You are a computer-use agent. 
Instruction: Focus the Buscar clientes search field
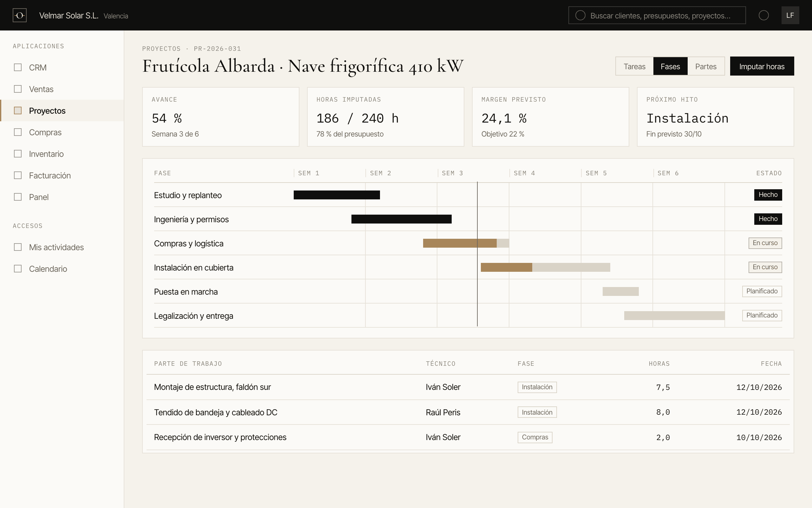[x=657, y=16]
